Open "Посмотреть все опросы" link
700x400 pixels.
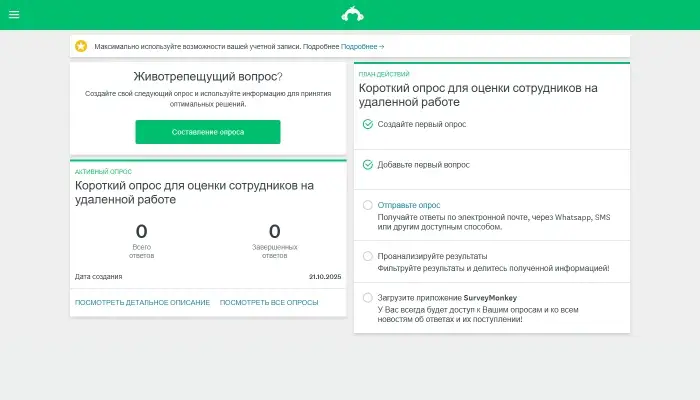(x=269, y=302)
